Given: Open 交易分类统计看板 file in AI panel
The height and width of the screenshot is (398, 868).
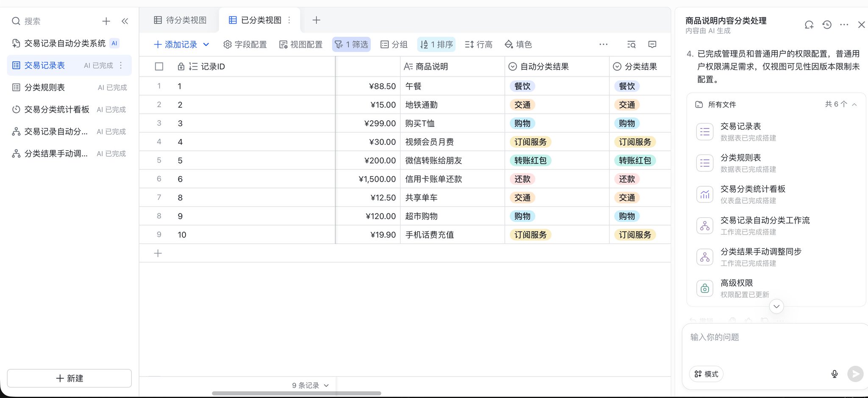Looking at the screenshot, I should [776, 194].
